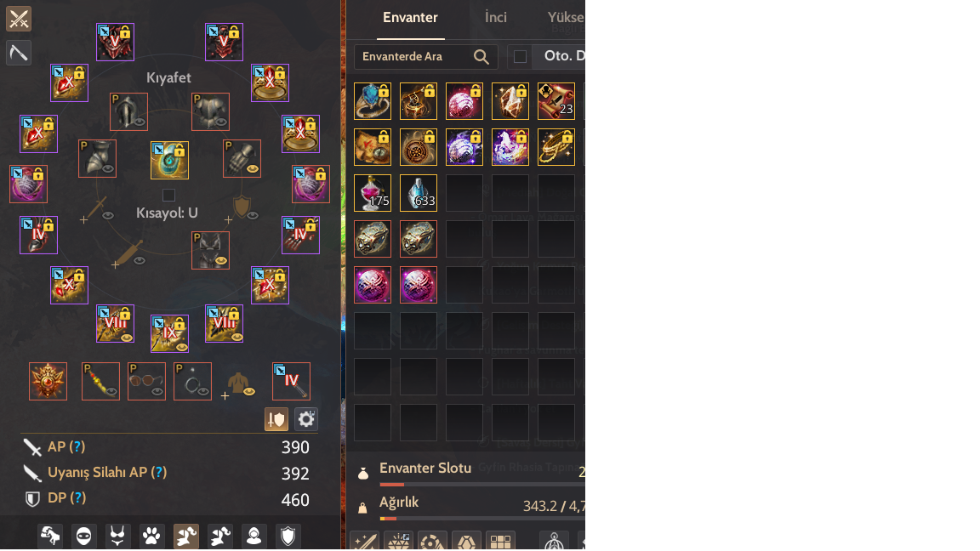The image size is (980, 551).
Task: Toggle helmet costume visibility eye
Action: [140, 122]
